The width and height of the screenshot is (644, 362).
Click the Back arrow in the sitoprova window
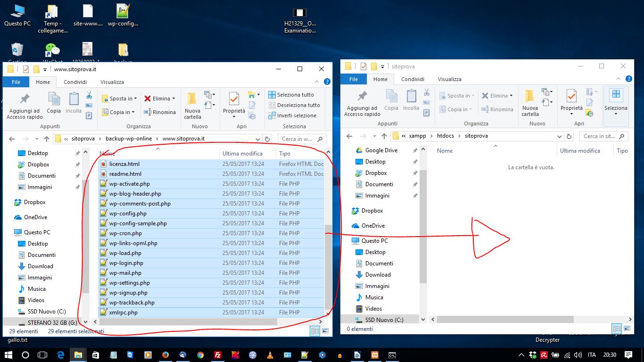(349, 136)
